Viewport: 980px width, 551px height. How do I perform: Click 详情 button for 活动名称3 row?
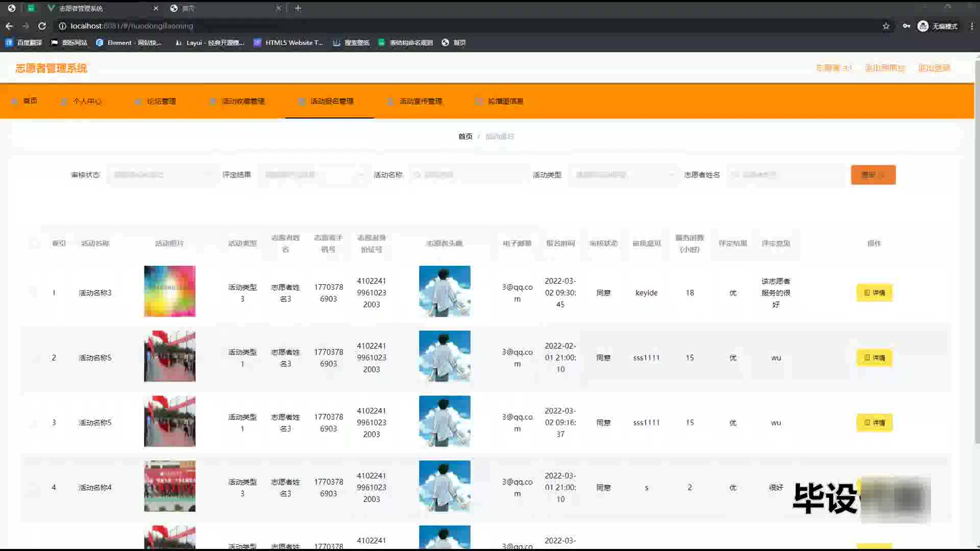pyautogui.click(x=874, y=293)
